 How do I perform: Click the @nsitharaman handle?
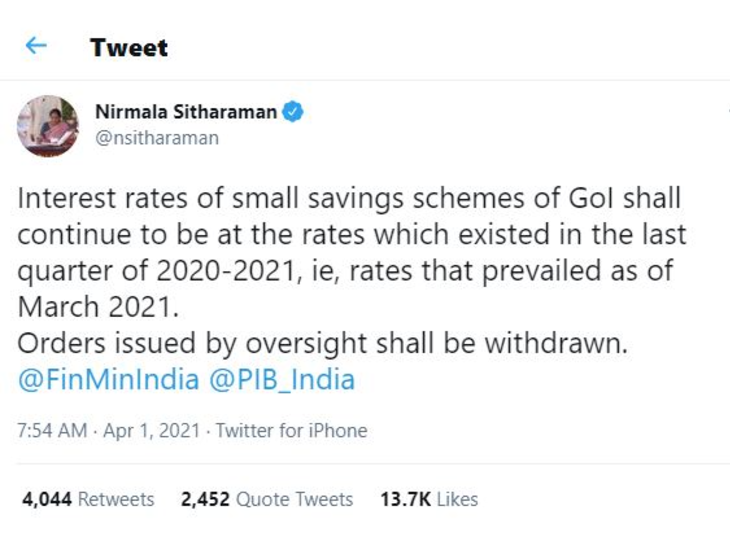point(156,138)
